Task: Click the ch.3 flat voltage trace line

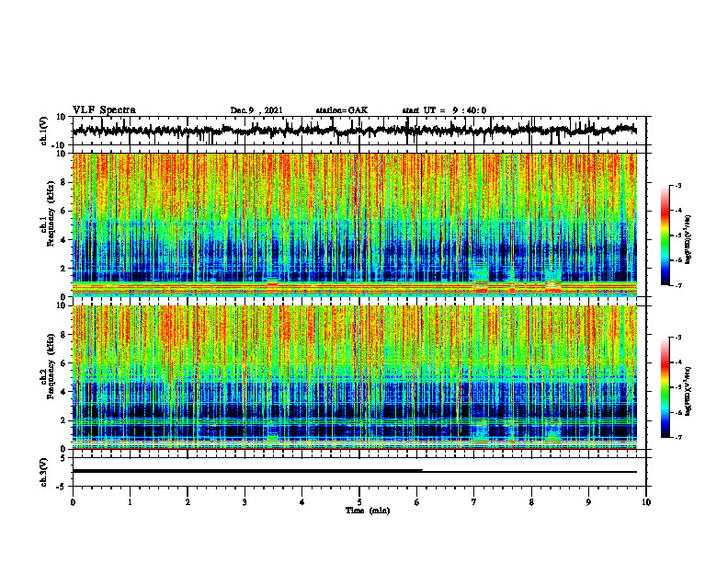Action: click(x=354, y=471)
